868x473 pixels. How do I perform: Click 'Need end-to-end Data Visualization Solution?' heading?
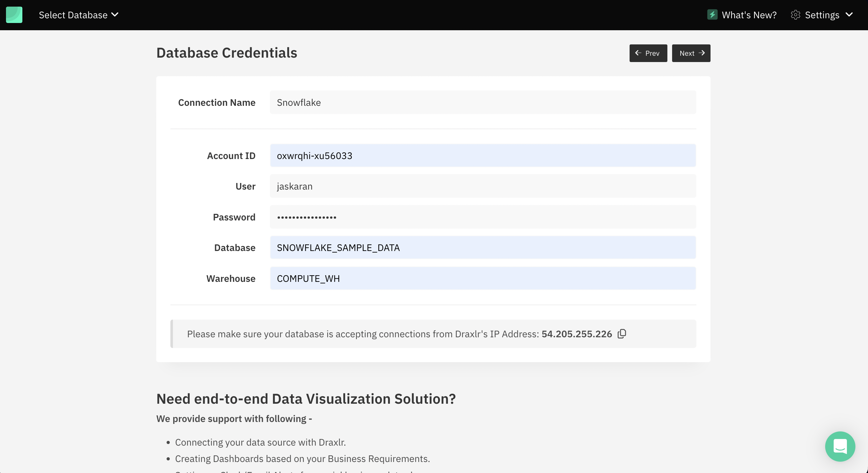[x=306, y=399]
